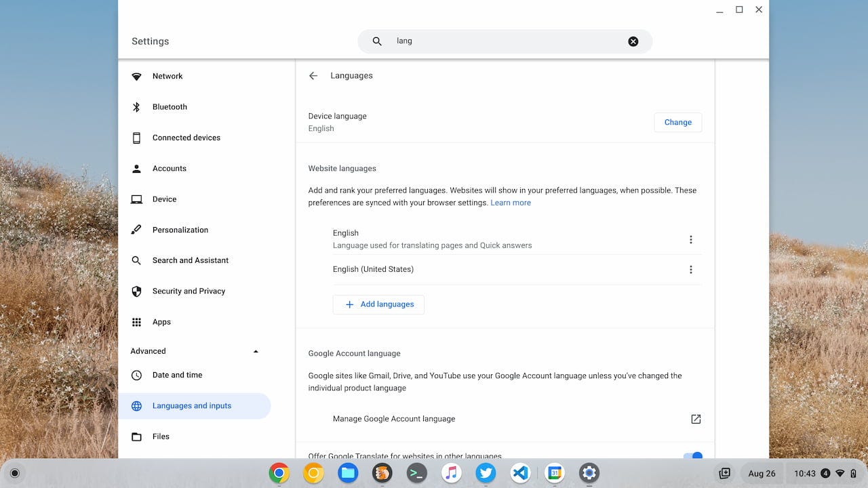Image resolution: width=868 pixels, height=488 pixels.
Task: Open the holding space tray icon
Action: click(x=725, y=473)
